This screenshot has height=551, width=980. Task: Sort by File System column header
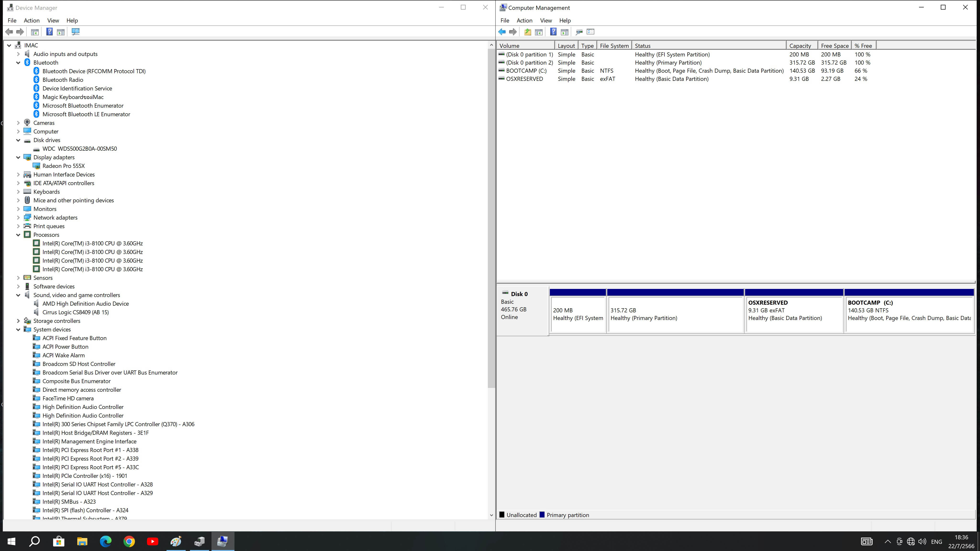[x=614, y=46]
